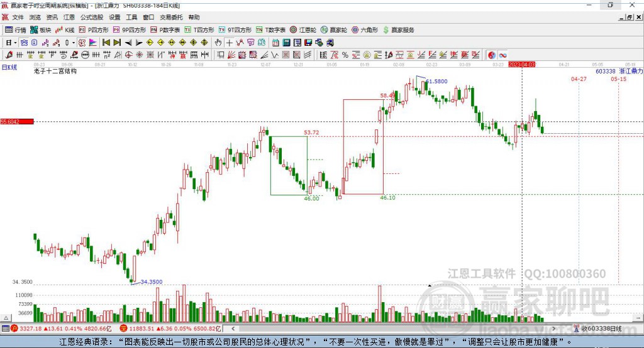Open the 六角形 hexagon tool
This screenshot has width=644, height=348.
(365, 30)
